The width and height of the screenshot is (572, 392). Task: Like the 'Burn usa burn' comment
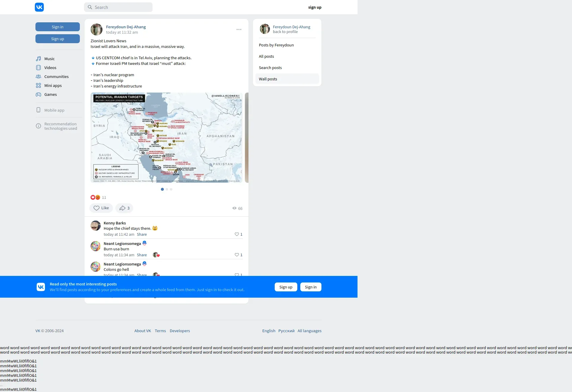point(237,255)
